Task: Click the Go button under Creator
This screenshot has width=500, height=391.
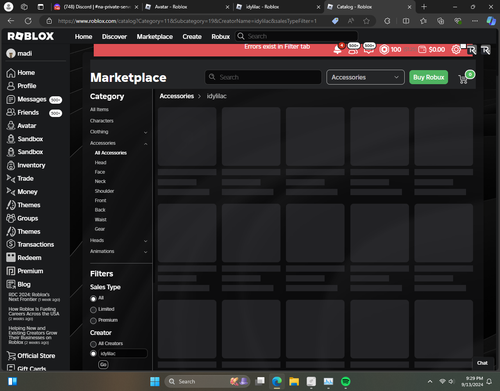Action: pyautogui.click(x=103, y=365)
